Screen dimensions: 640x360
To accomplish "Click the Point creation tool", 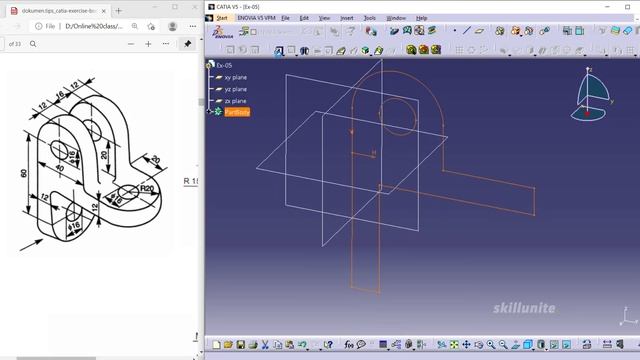I will click(455, 31).
